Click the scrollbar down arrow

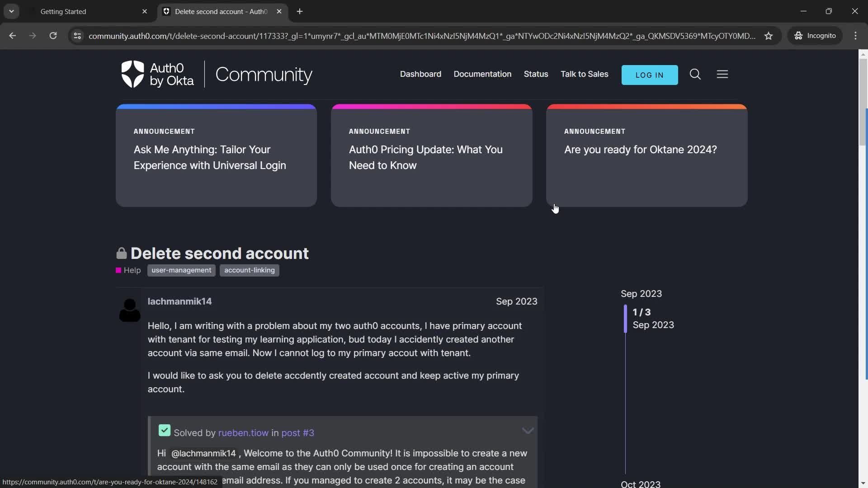tap(863, 483)
